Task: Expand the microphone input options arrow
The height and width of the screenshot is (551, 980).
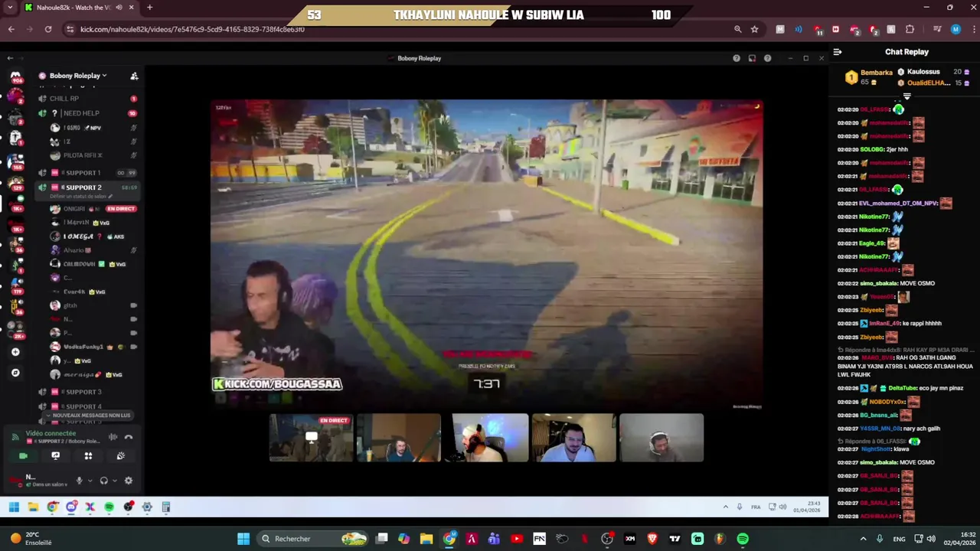Action: (90, 481)
